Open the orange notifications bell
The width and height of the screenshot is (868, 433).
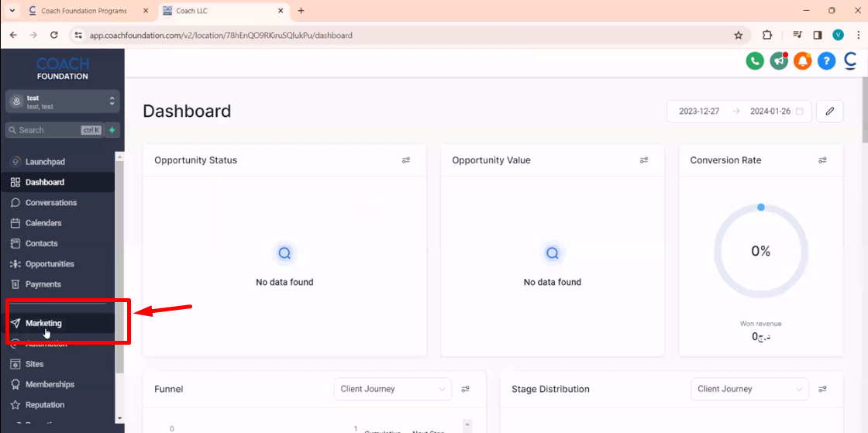803,61
